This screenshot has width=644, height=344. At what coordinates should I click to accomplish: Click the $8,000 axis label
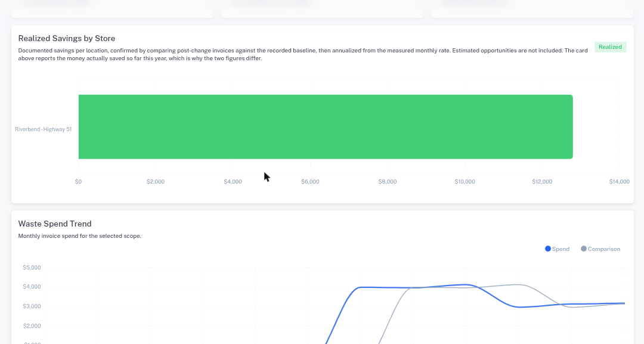click(x=388, y=181)
